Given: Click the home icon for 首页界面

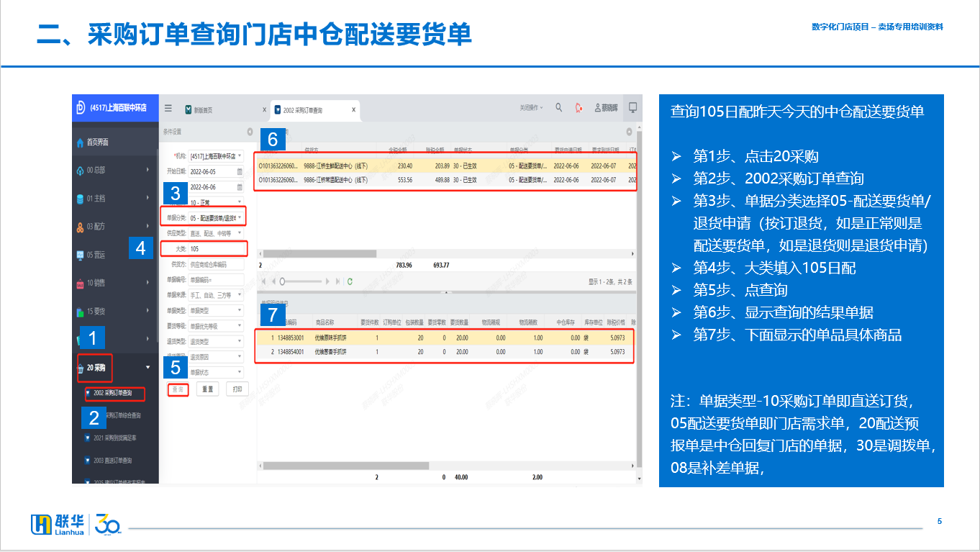Looking at the screenshot, I should coord(81,142).
